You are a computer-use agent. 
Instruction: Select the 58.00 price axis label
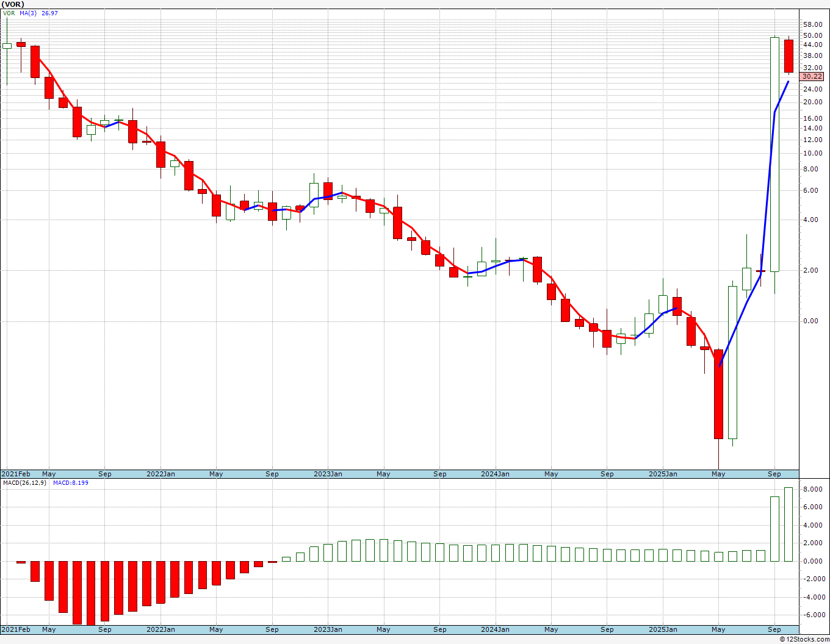[x=813, y=24]
